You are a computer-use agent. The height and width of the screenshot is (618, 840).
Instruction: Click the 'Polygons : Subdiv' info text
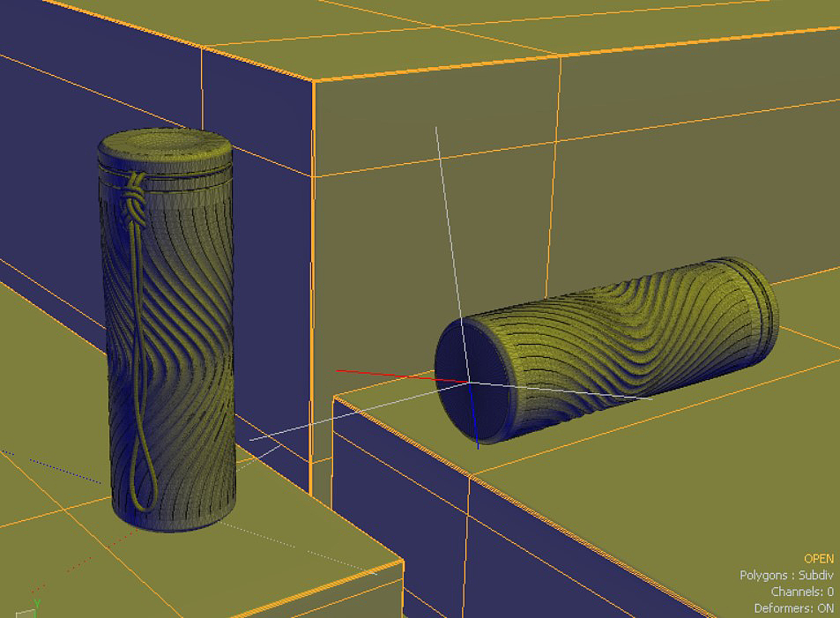click(x=786, y=575)
